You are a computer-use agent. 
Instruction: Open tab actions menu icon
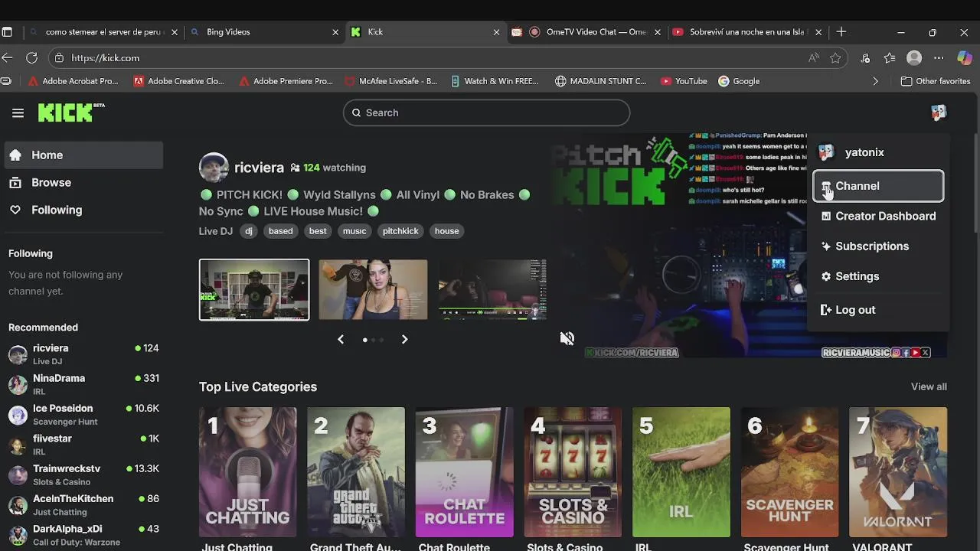pyautogui.click(x=7, y=32)
